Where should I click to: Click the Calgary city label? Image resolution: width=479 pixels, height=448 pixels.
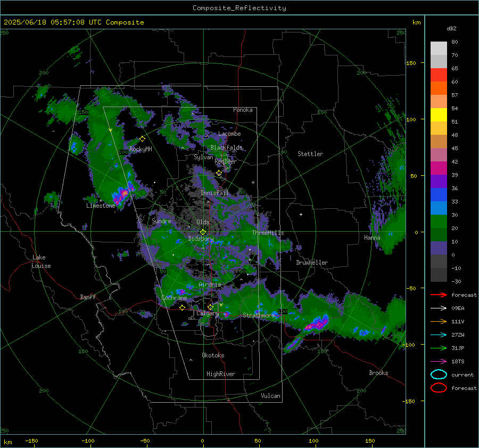point(208,313)
